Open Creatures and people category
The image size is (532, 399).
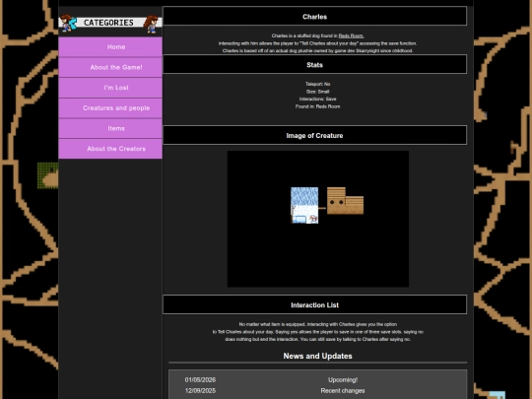point(110,108)
